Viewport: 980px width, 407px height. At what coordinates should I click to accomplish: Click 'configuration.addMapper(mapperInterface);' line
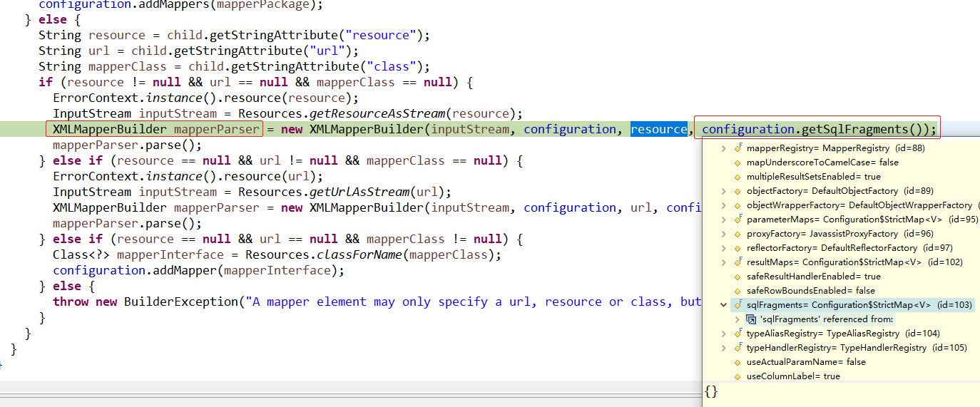(199, 270)
